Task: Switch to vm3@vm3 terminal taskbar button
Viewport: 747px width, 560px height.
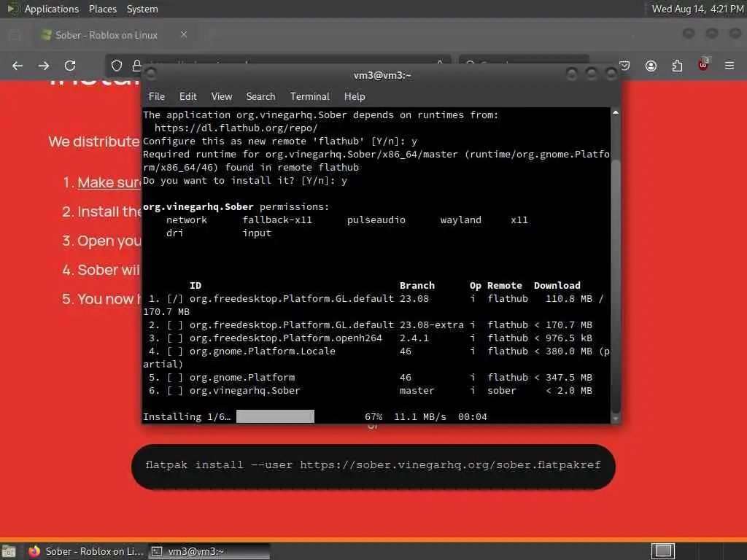Action: pyautogui.click(x=209, y=551)
